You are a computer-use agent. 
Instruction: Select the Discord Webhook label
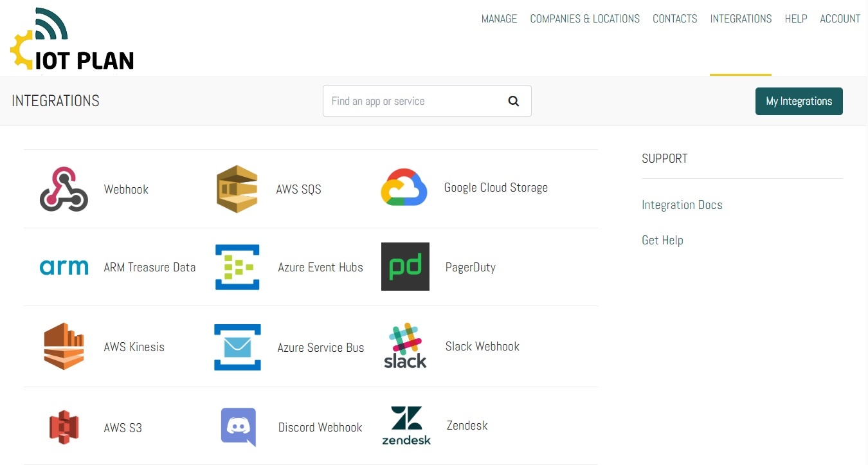pos(320,427)
